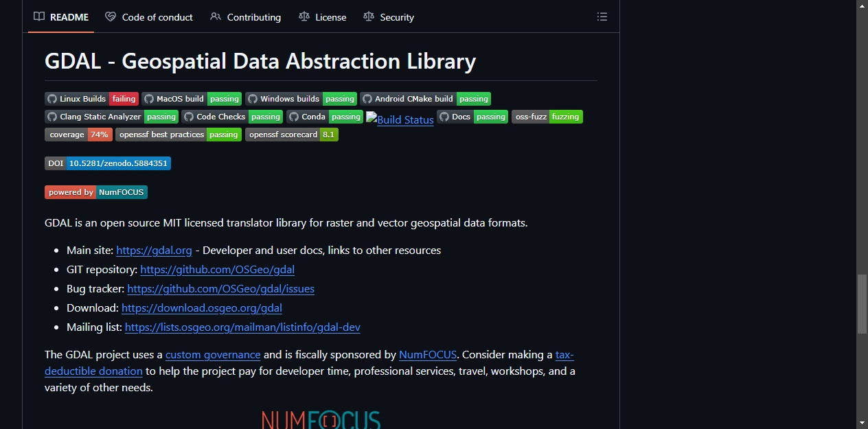This screenshot has height=429, width=868.
Task: Open the Linux Builds failing badge
Action: click(x=91, y=99)
